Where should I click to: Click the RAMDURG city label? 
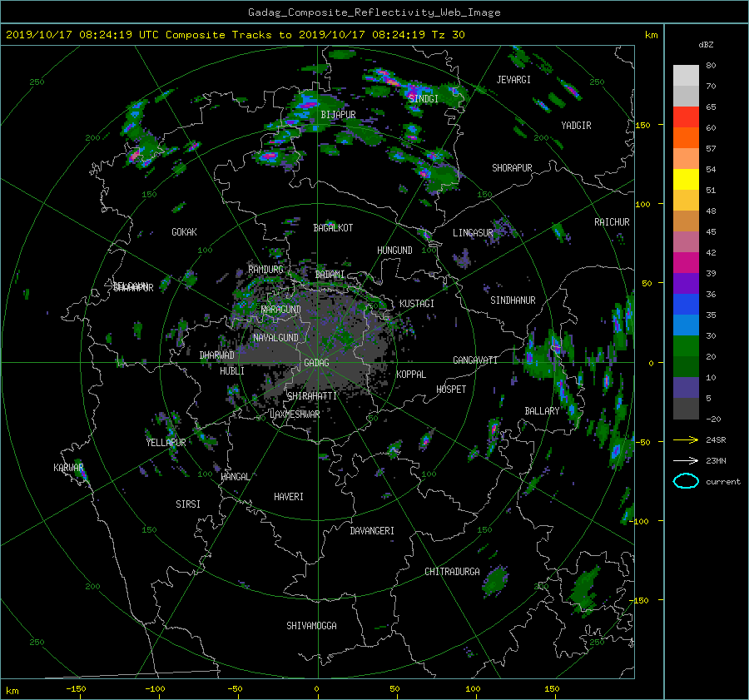[x=265, y=270]
